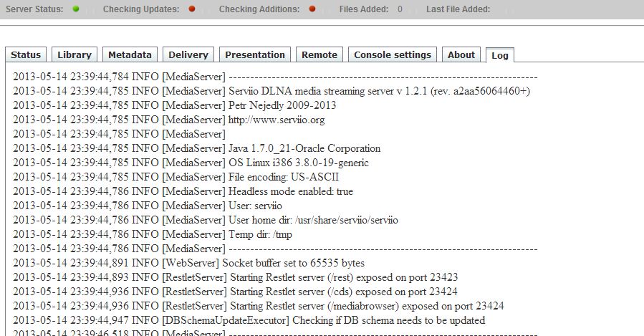The image size is (644, 336).
Task: Open the Console settings tab
Action: click(x=393, y=54)
